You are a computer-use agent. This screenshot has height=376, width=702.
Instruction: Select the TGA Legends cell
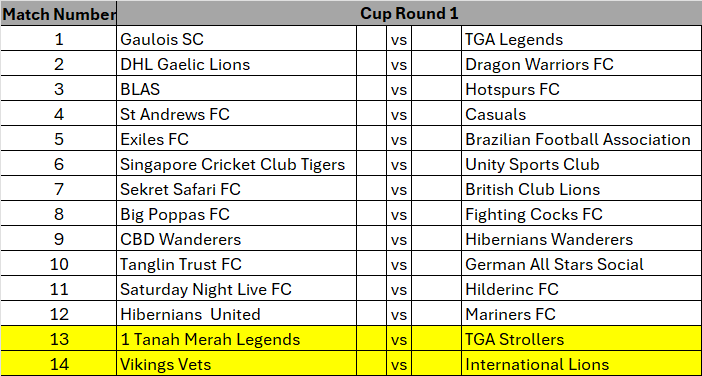pos(581,38)
